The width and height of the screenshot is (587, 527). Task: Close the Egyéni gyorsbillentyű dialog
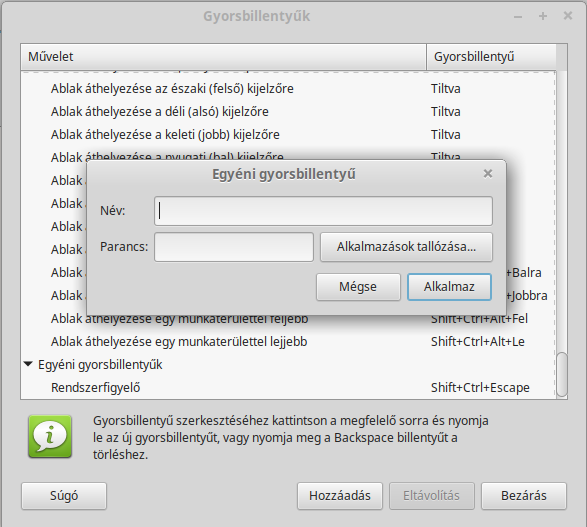[488, 174]
